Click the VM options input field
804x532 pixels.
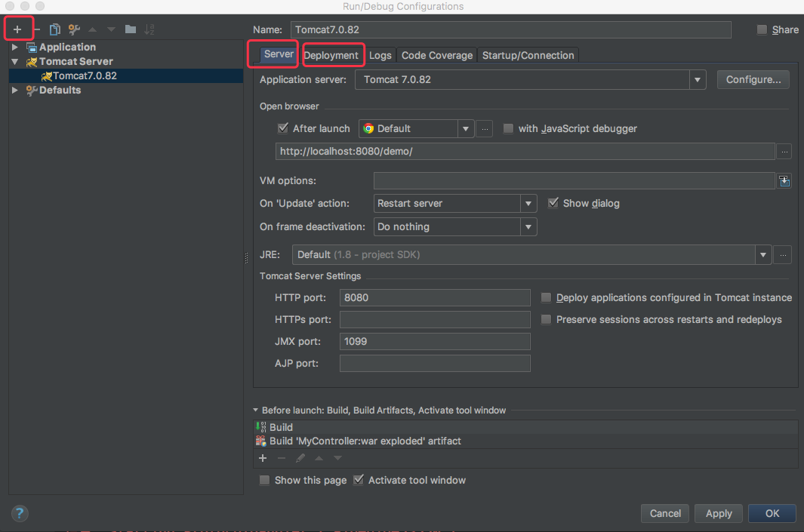pyautogui.click(x=574, y=181)
